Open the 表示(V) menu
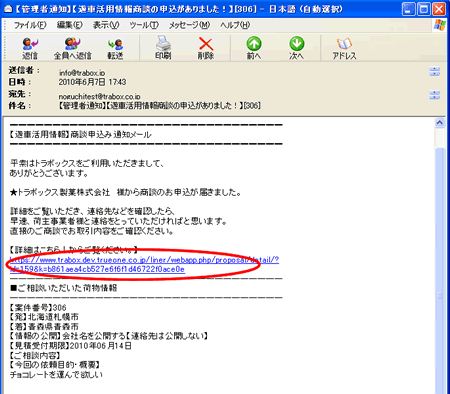This screenshot has width=450, height=394. pyautogui.click(x=106, y=25)
